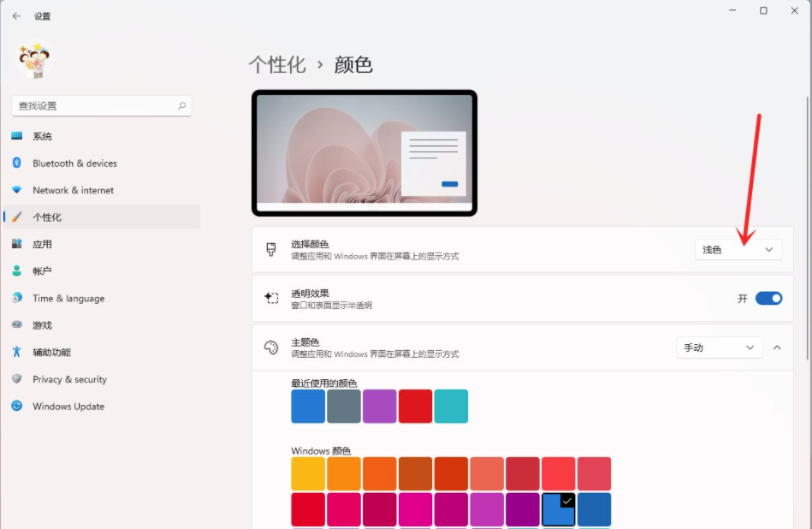Pick recent gray color swatch

click(x=344, y=407)
